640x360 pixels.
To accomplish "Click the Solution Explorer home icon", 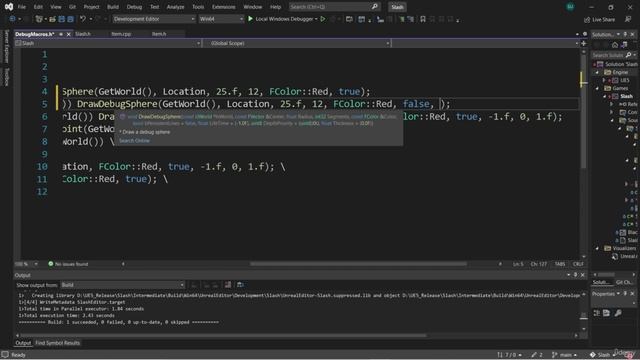I will coord(615,45).
